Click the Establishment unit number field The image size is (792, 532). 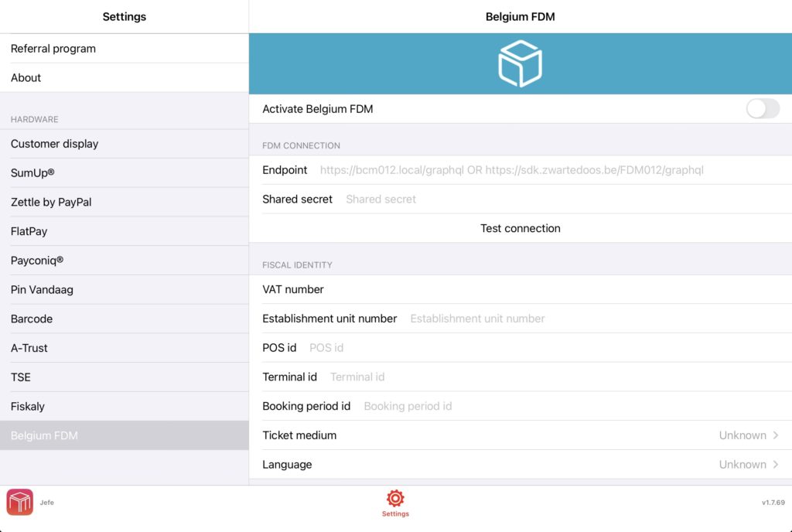pyautogui.click(x=588, y=319)
